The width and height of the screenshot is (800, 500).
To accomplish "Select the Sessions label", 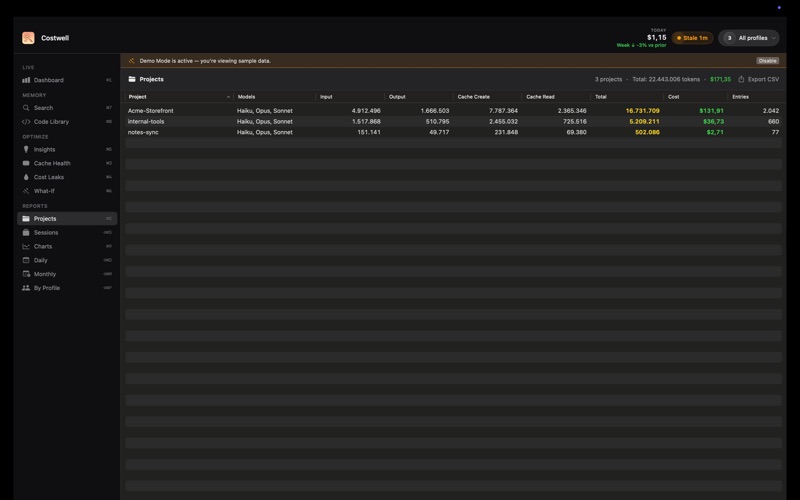I will pos(46,232).
